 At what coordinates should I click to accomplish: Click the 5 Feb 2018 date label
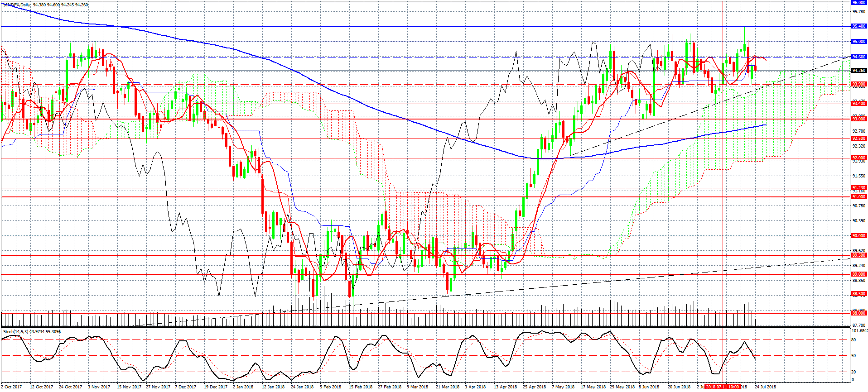click(330, 387)
